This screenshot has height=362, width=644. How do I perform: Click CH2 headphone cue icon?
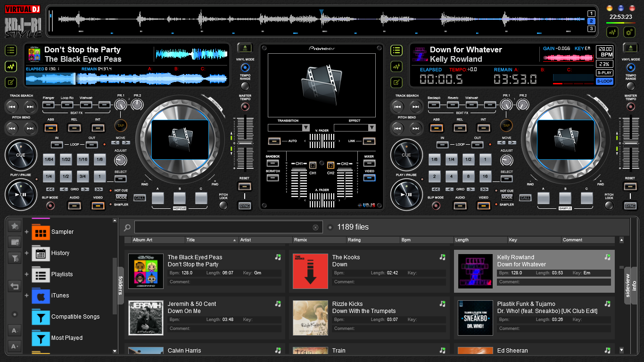point(330,165)
